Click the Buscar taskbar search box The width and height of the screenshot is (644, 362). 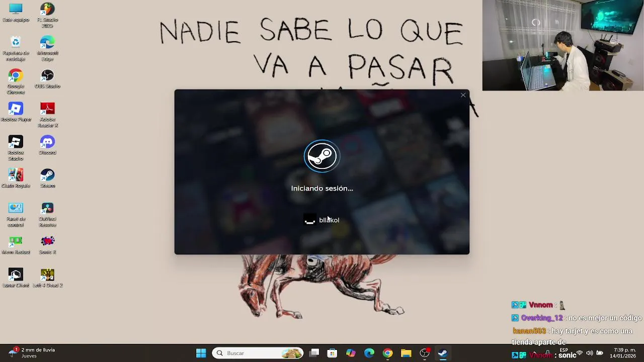click(x=258, y=353)
